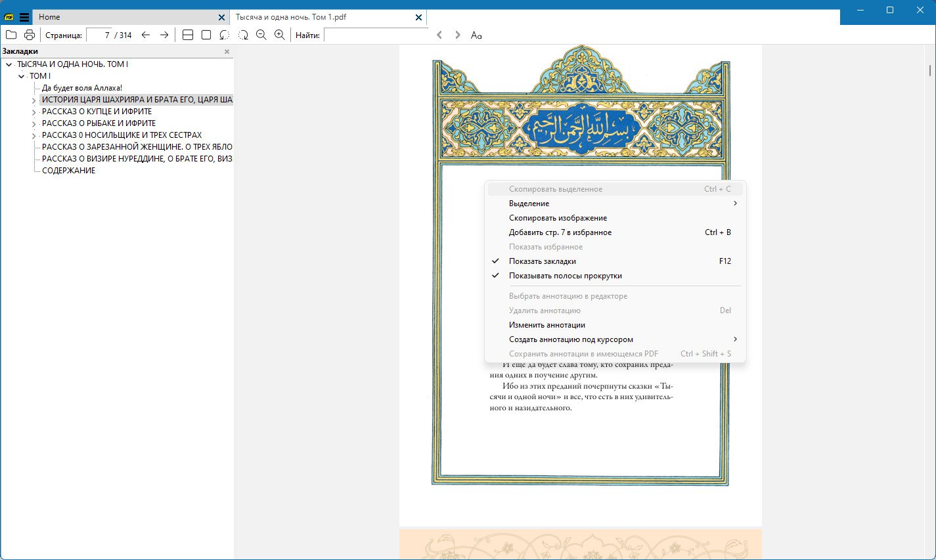This screenshot has height=560, width=936.
Task: Rotate the page left
Action: (x=225, y=35)
